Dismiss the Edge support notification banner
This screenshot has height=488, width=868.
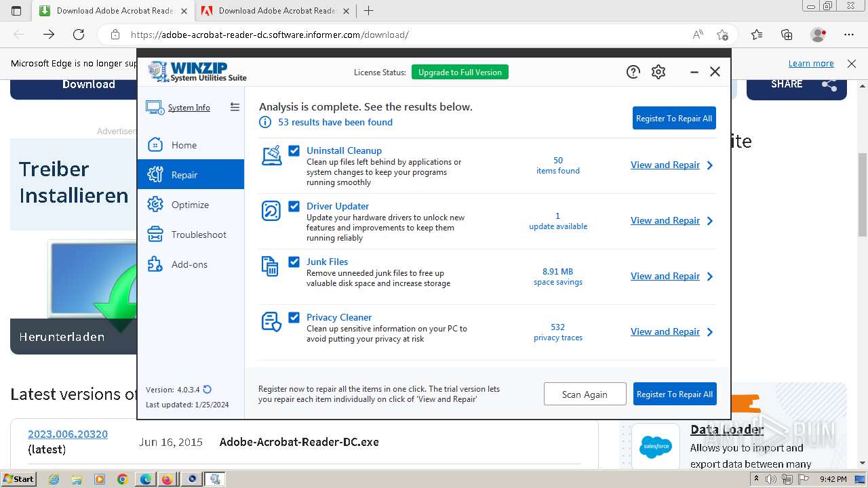852,64
